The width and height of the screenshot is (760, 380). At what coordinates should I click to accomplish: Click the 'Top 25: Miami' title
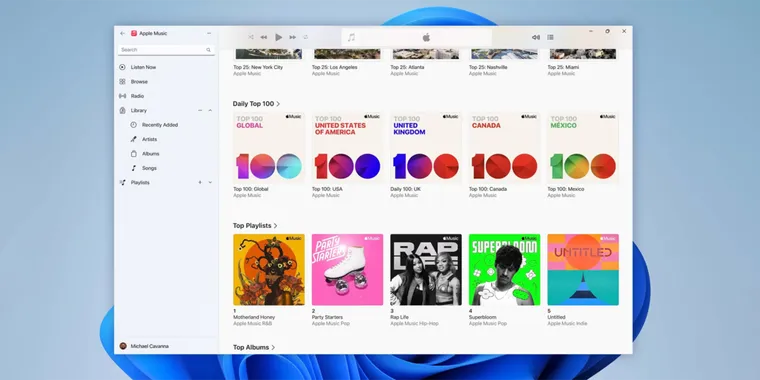coord(563,67)
